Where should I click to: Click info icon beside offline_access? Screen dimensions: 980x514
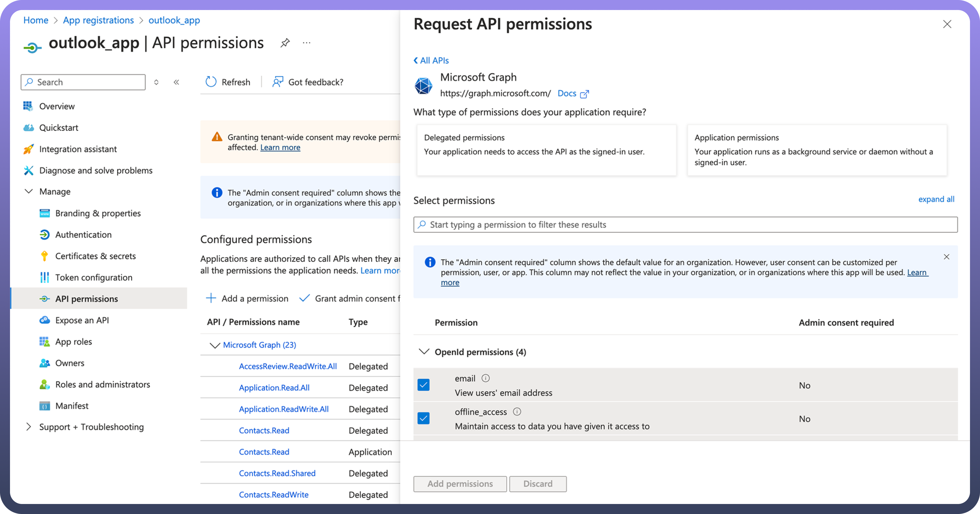click(517, 412)
